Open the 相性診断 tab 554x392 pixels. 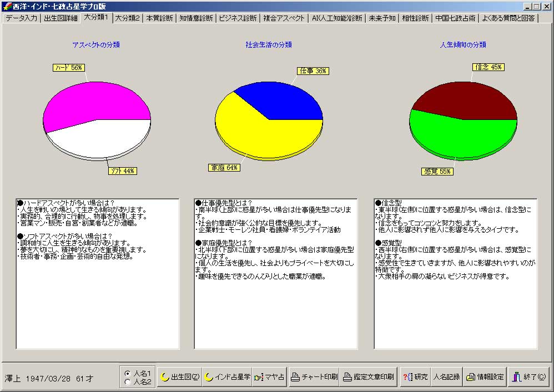(415, 18)
